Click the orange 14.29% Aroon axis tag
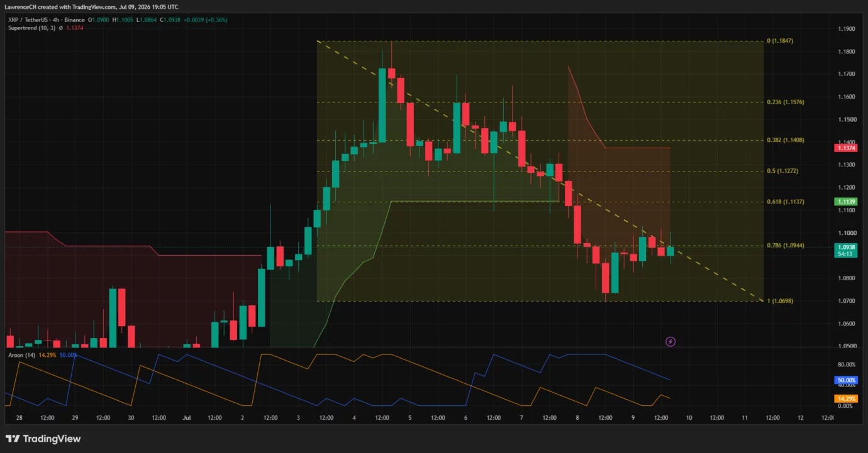 coord(845,398)
